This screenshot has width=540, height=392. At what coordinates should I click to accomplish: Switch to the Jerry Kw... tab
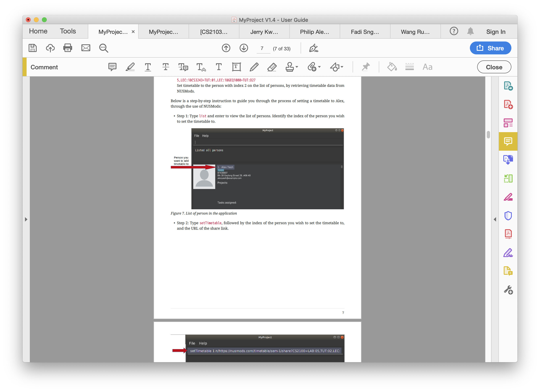pos(264,32)
